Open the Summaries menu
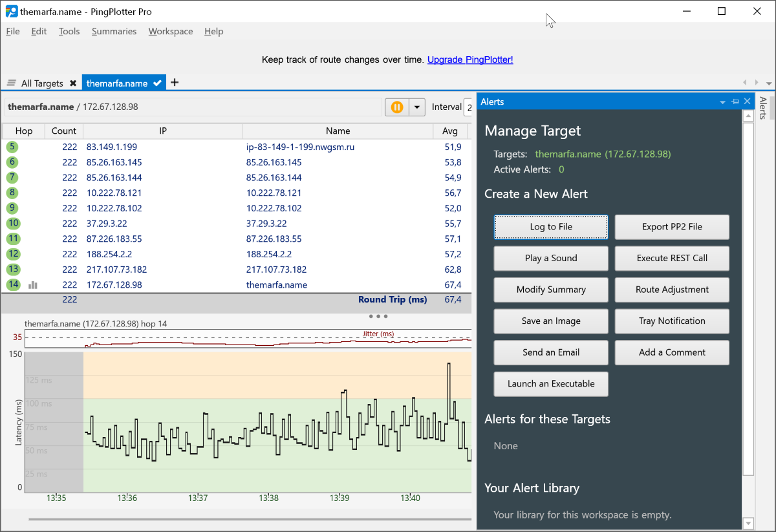Viewport: 776px width, 532px height. click(x=114, y=31)
